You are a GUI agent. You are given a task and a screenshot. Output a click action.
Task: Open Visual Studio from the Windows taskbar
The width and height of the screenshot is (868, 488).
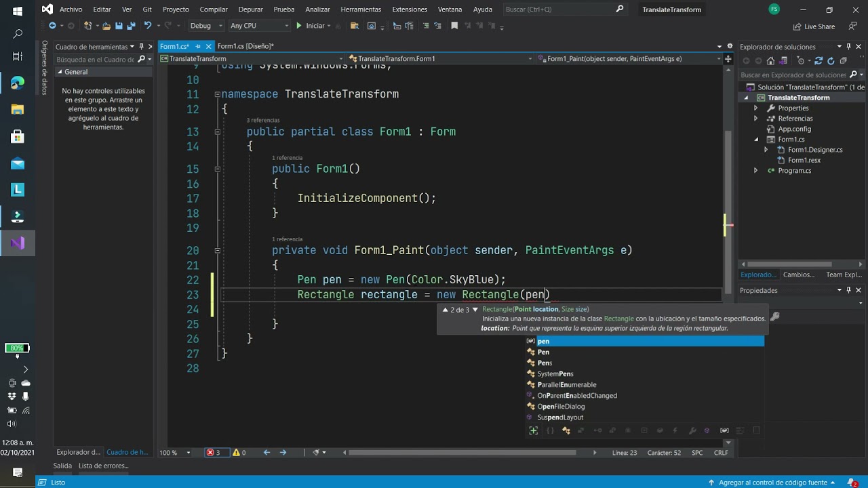(x=18, y=243)
